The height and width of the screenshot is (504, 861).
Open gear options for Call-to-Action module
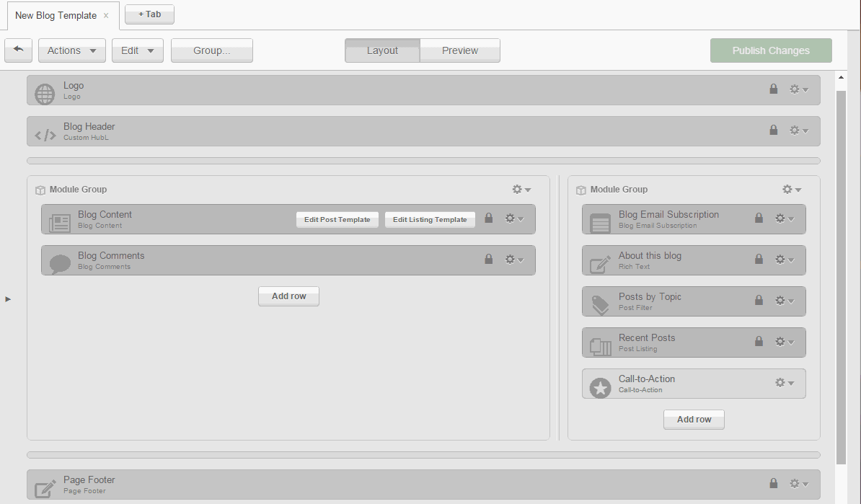(784, 383)
